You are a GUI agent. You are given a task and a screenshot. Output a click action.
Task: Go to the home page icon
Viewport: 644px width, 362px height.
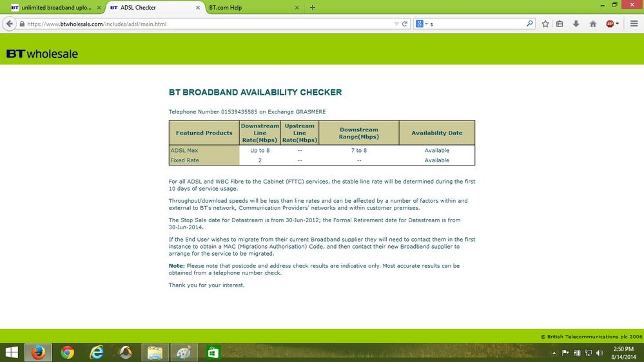point(592,24)
